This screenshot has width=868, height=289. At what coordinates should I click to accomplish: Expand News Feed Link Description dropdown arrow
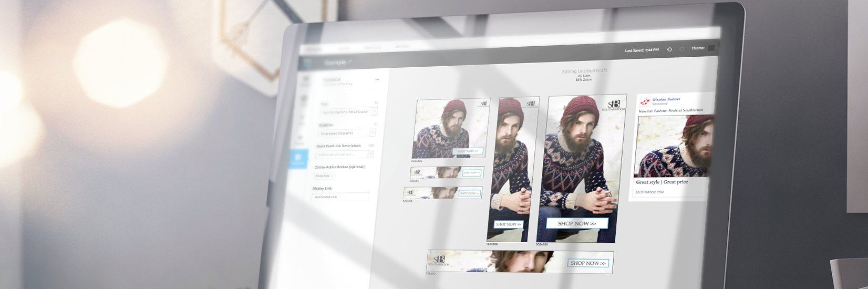[370, 154]
